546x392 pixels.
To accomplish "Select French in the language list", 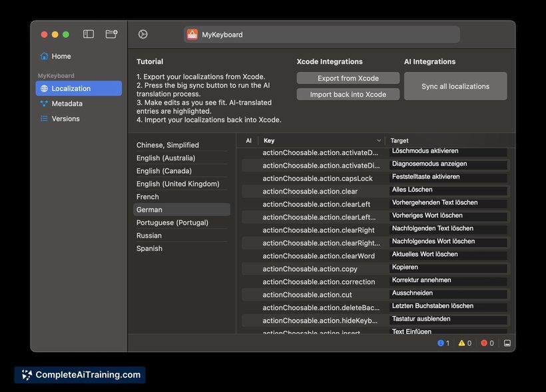I will (148, 197).
